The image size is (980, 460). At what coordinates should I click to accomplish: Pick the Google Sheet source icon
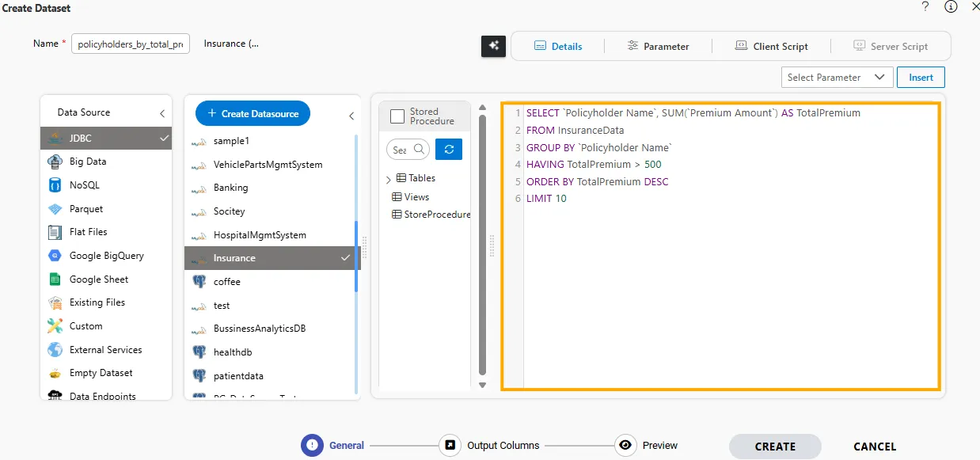pyautogui.click(x=55, y=279)
